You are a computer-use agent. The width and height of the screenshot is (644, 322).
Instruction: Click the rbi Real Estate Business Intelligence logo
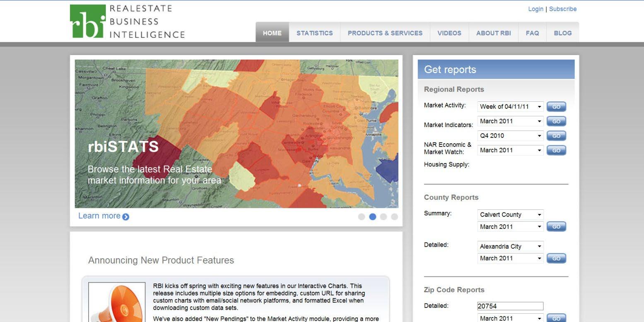tap(127, 22)
